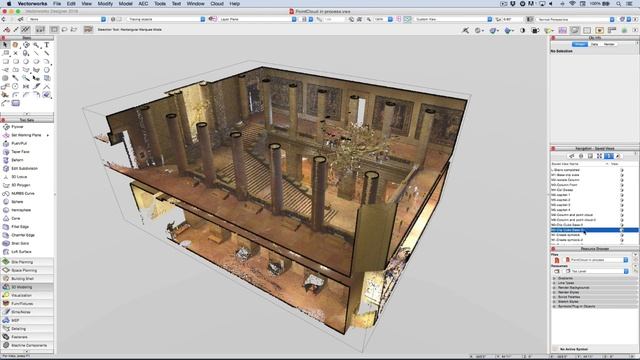The height and width of the screenshot is (360, 640).
Task: Open the Vectorworks application menu
Action: [32, 4]
